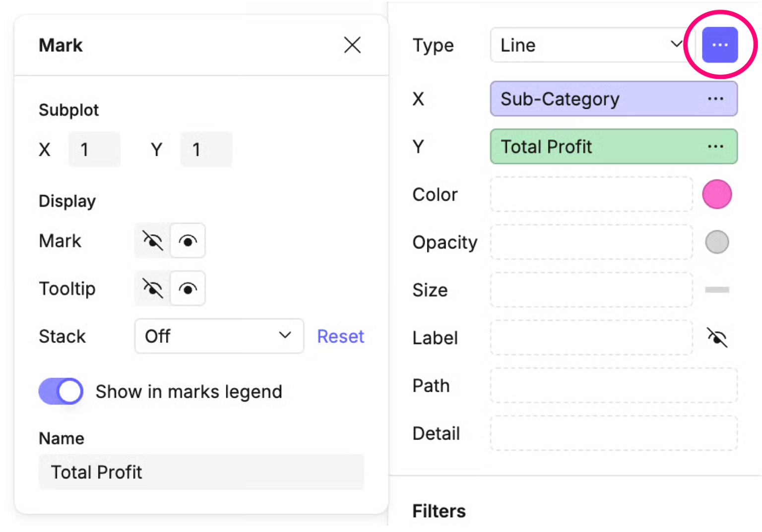
Task: Hide the mark using the crossed-eye icon
Action: click(153, 241)
